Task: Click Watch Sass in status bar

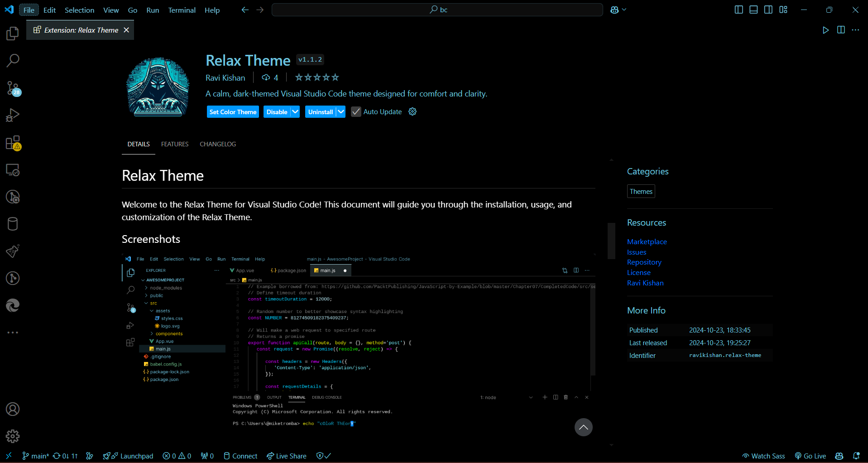Action: (763, 456)
